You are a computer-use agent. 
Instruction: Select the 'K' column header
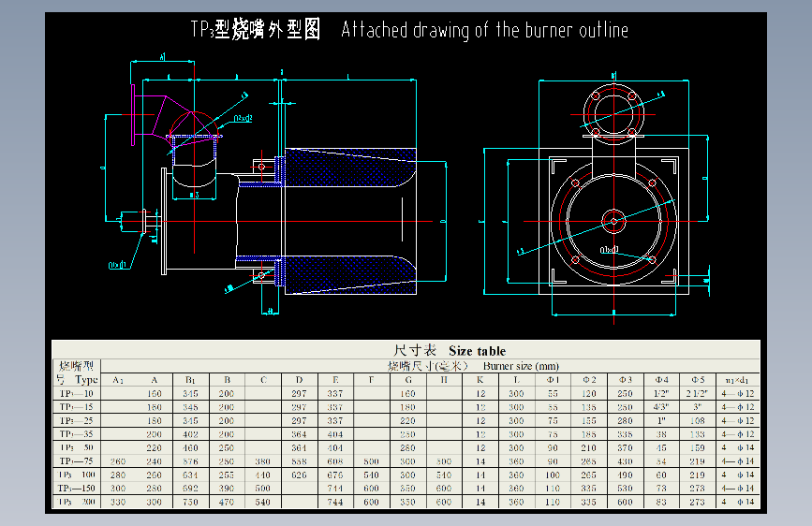[480, 380]
